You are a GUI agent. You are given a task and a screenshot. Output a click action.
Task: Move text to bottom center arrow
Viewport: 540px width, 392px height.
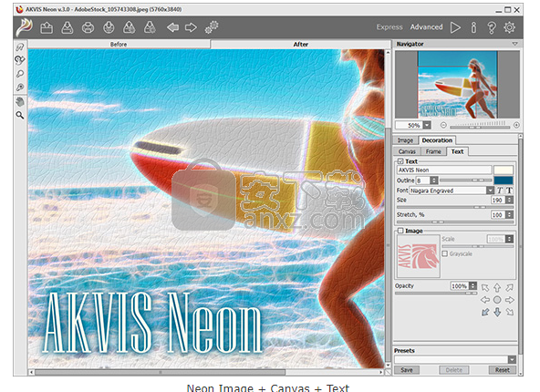(497, 312)
